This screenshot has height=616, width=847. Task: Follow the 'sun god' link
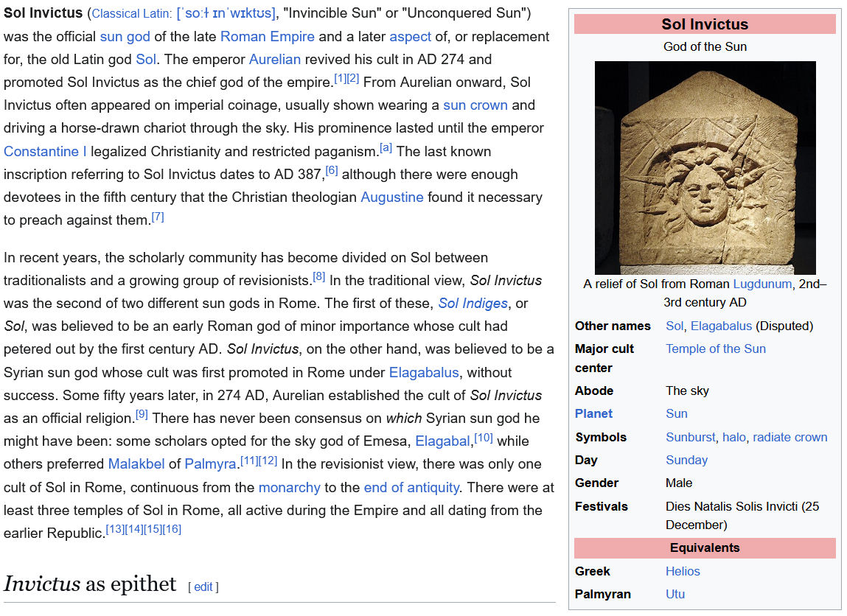125,37
